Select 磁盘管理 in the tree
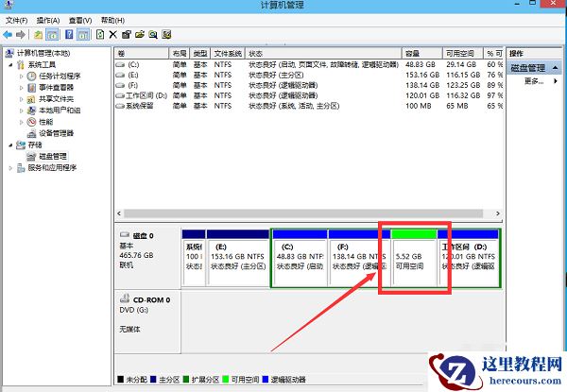 click(53, 157)
